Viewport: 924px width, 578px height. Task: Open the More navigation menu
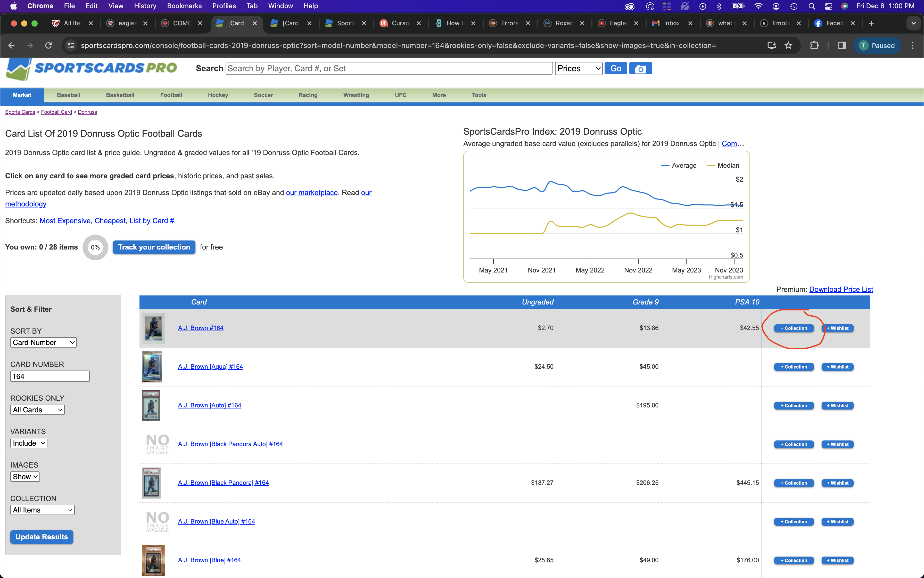coord(439,95)
